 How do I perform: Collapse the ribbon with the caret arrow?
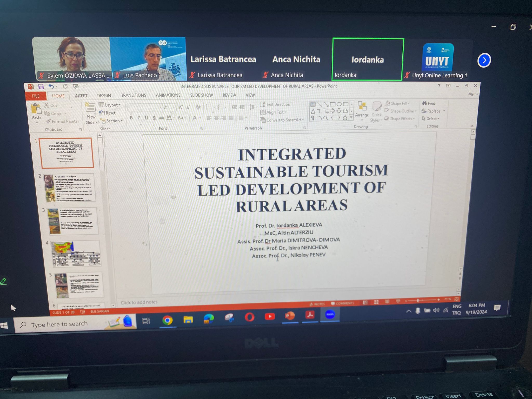tap(472, 126)
